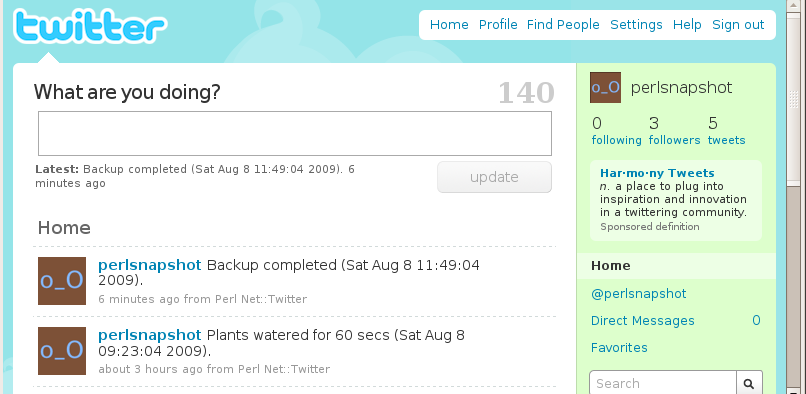Click avatar beside Backup completed tweet

tap(62, 281)
